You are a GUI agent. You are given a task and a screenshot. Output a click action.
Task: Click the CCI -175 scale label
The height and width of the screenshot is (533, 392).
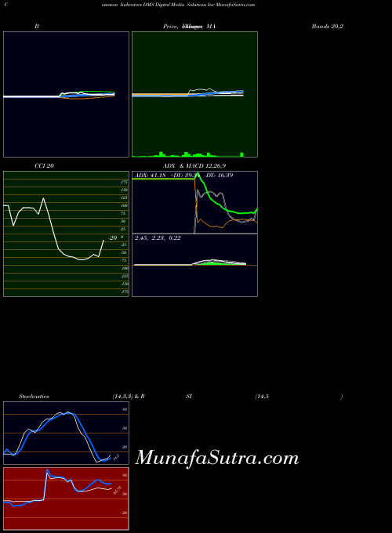click(124, 292)
